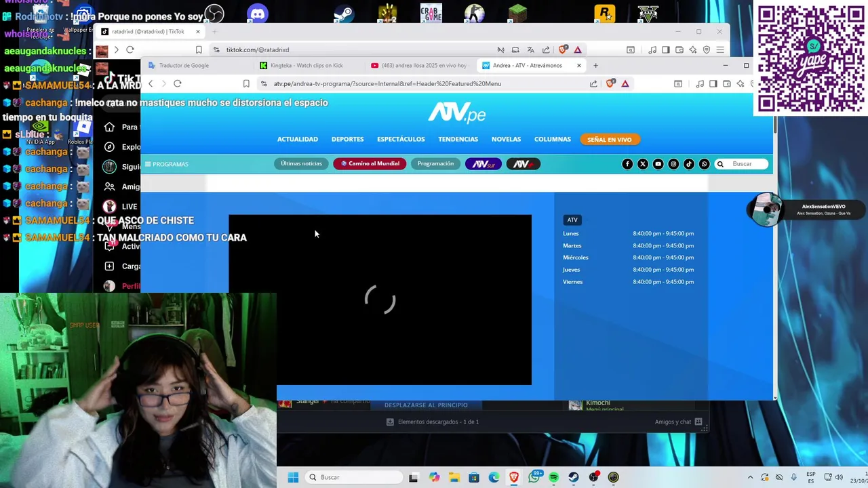Image resolution: width=868 pixels, height=488 pixels.
Task: Open Brave Shields on atv.pe address bar
Action: (610, 83)
